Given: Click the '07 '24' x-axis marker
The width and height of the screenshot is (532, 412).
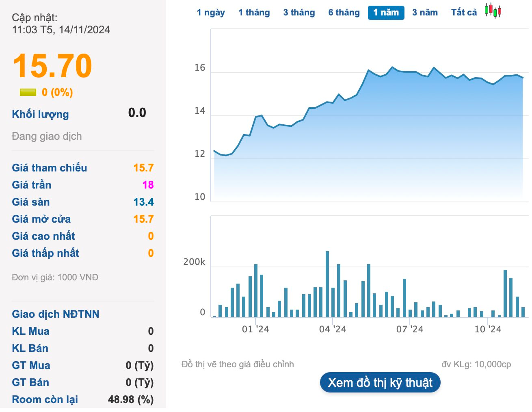Looking at the screenshot, I should (x=410, y=329).
